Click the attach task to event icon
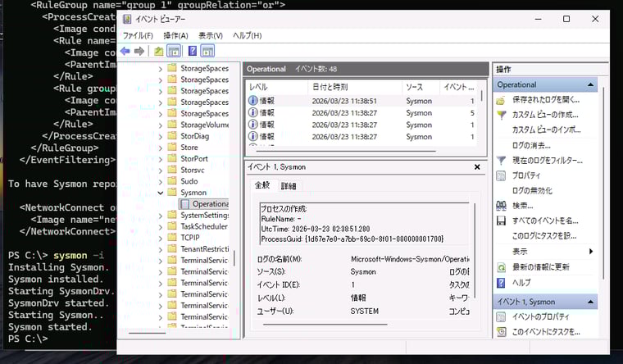 tap(502, 332)
